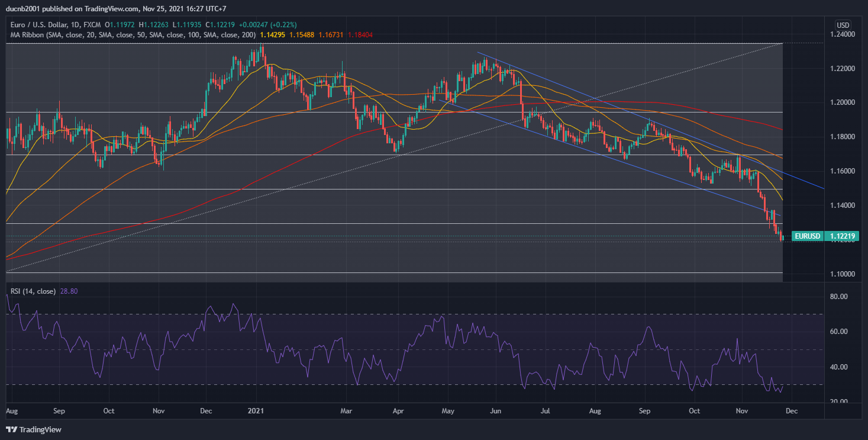Click the 1.16000 price axis label
This screenshot has width=868, height=440.
point(843,171)
